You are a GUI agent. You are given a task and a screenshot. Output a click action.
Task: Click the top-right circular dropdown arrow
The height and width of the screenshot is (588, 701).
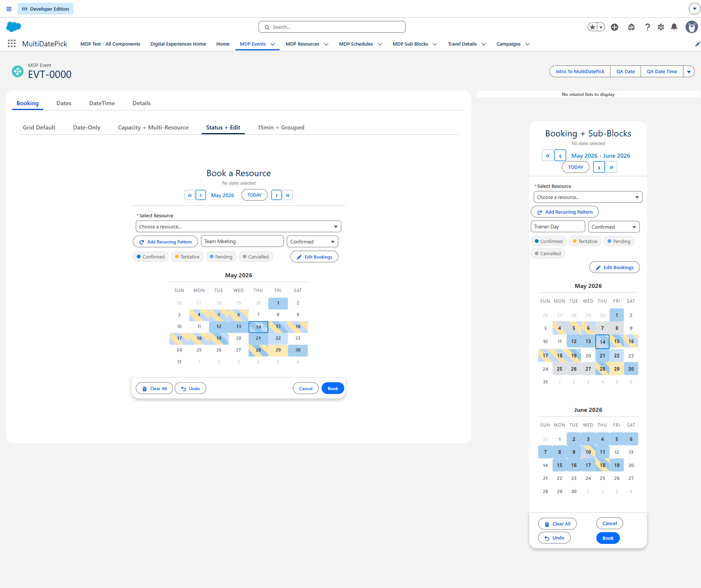pos(694,8)
